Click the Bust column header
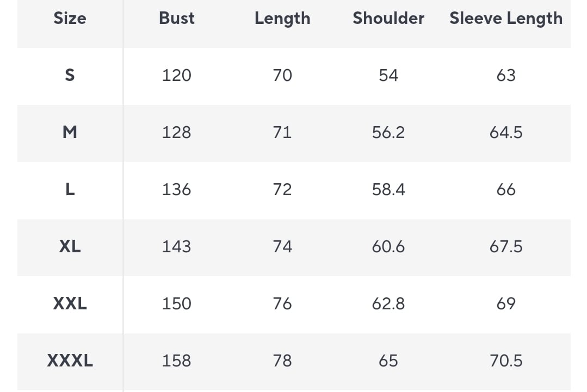587x392 pixels. [x=177, y=18]
